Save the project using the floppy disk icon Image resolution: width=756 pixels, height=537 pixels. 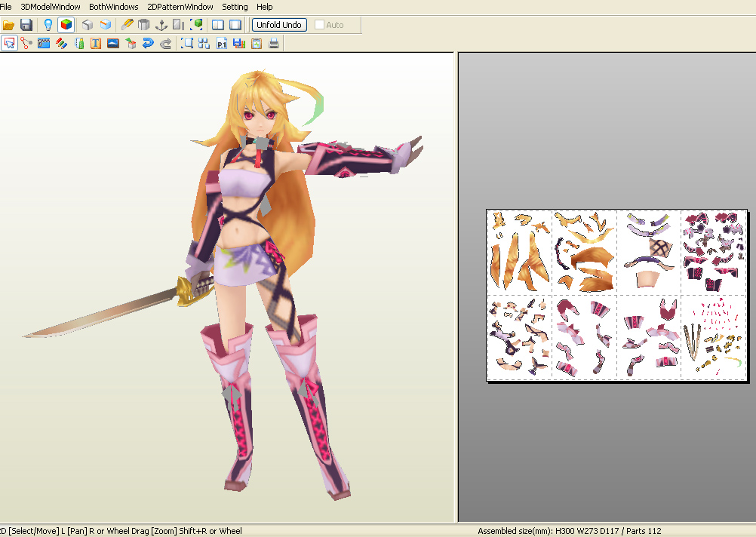(26, 25)
